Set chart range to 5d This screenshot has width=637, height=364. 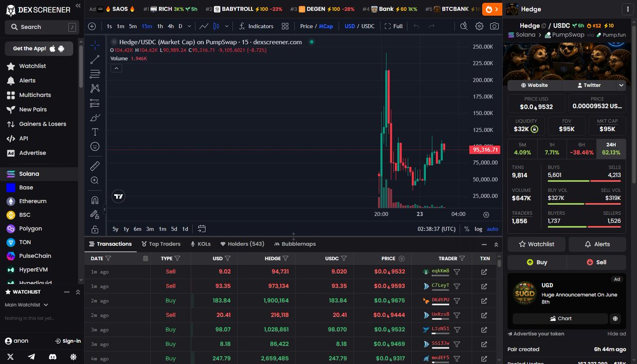174,229
